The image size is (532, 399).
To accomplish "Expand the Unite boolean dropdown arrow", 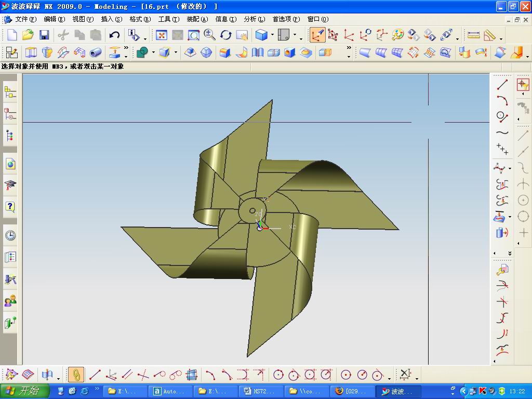I will click(x=153, y=52).
